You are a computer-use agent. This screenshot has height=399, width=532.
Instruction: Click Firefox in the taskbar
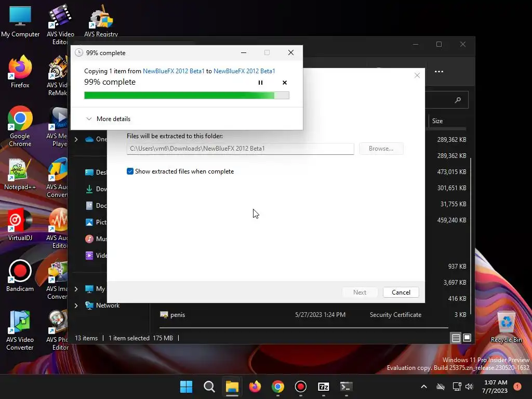tap(255, 387)
